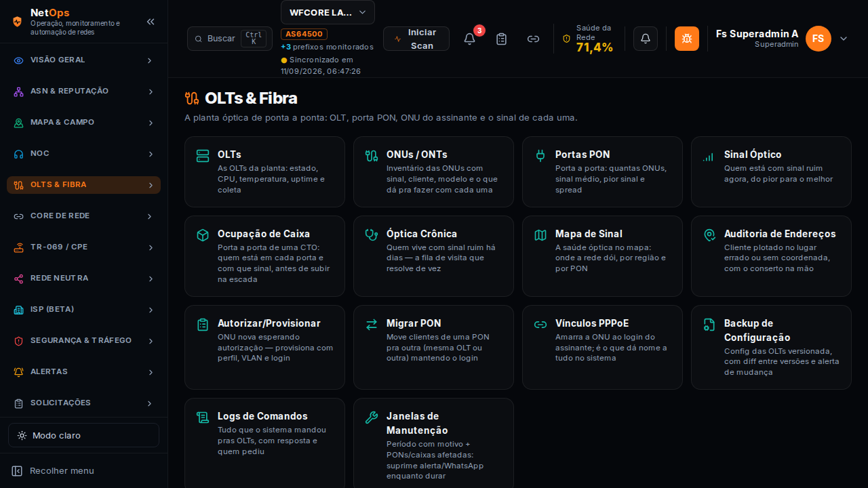Expand Mapa & Campo chevron
The image size is (868, 488).
tap(150, 123)
